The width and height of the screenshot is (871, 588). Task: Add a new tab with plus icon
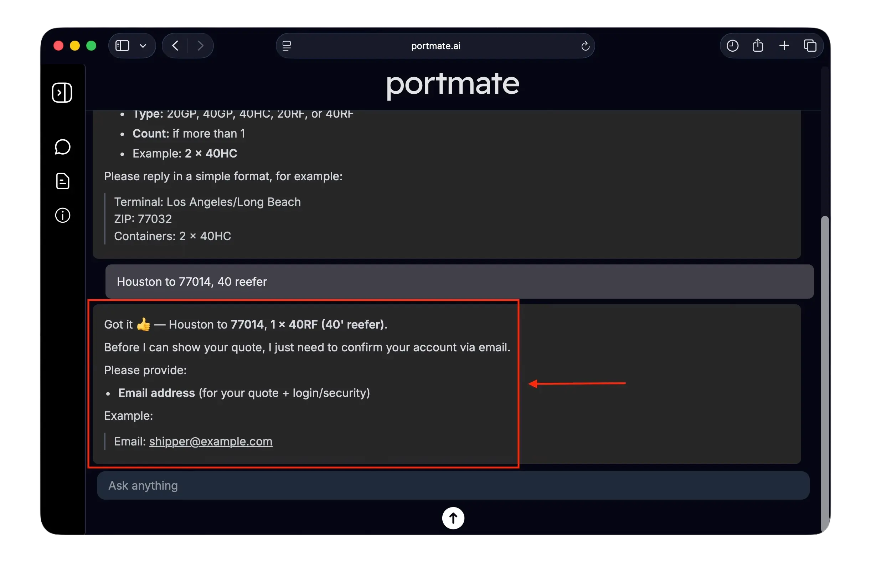784,46
